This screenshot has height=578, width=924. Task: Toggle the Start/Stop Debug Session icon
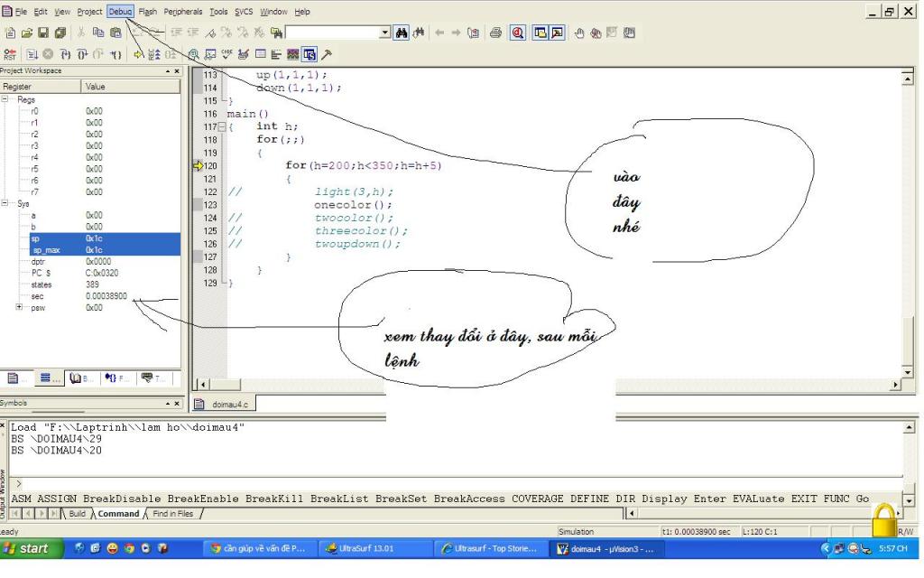pos(519,33)
